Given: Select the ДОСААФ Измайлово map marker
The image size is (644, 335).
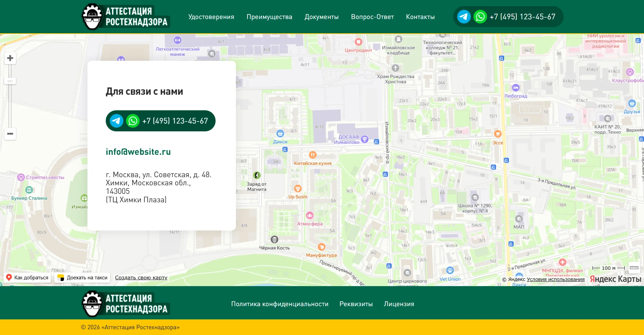Looking at the screenshot, I should [365, 139].
